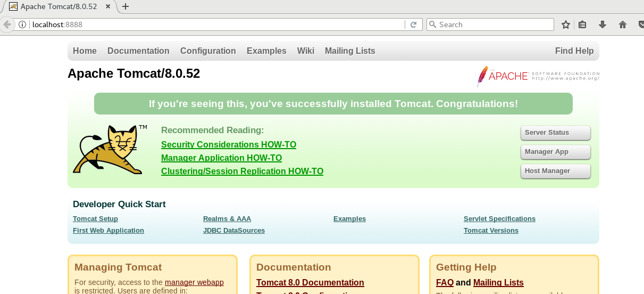
Task: Click the search magnifier icon
Action: click(x=433, y=24)
